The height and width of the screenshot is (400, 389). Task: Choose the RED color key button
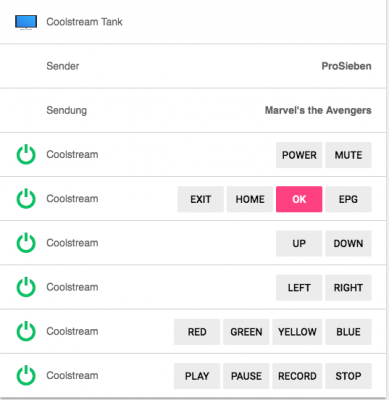coord(197,332)
